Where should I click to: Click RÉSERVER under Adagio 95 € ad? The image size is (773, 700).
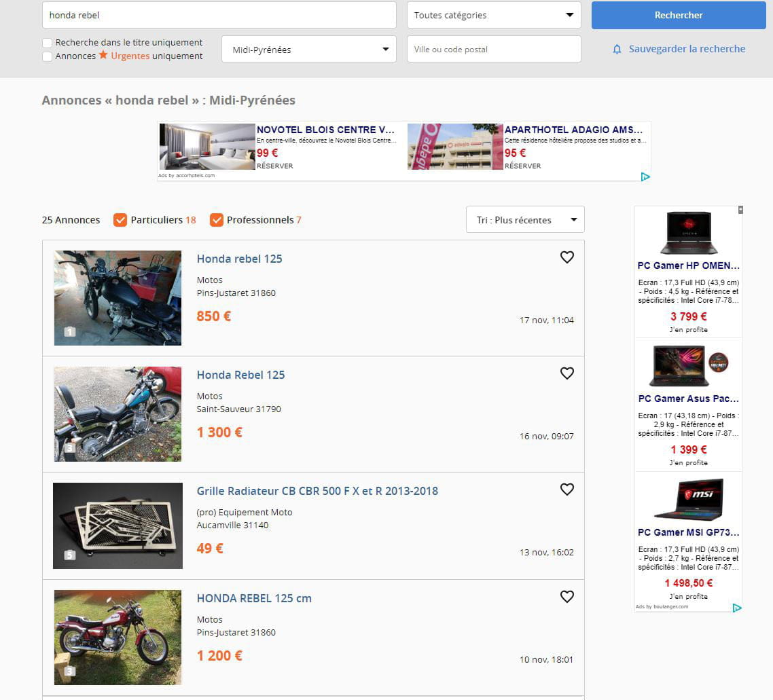[522, 166]
